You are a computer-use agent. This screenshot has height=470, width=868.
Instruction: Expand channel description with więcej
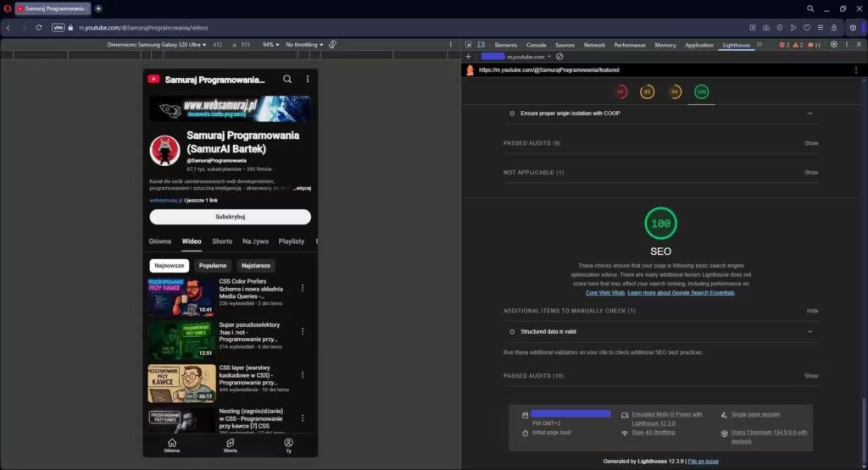click(303, 188)
